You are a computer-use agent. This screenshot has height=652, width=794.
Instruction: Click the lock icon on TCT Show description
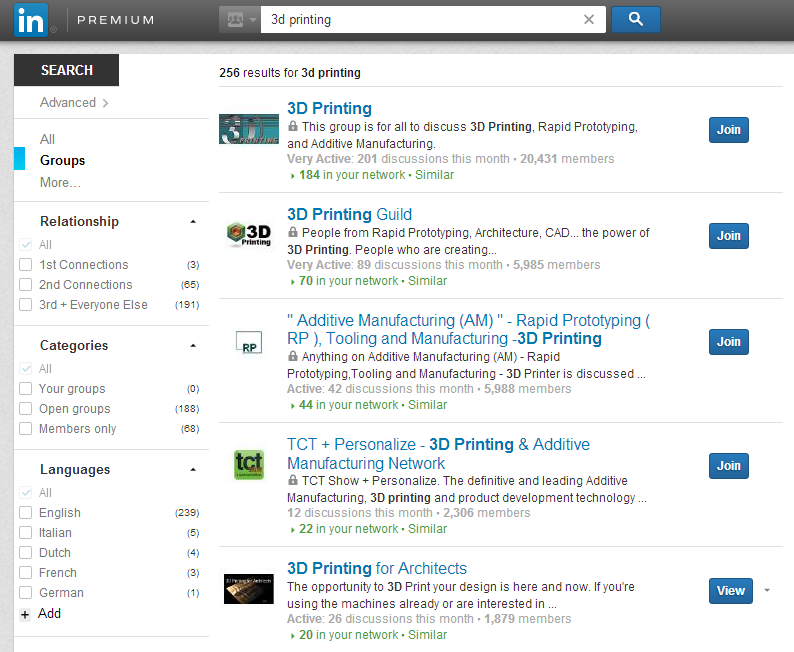293,480
